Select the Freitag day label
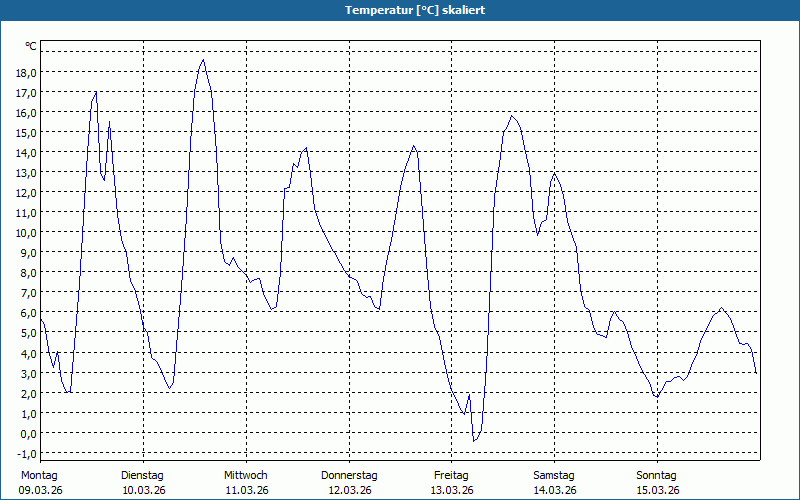This screenshot has width=800, height=500. [x=451, y=476]
